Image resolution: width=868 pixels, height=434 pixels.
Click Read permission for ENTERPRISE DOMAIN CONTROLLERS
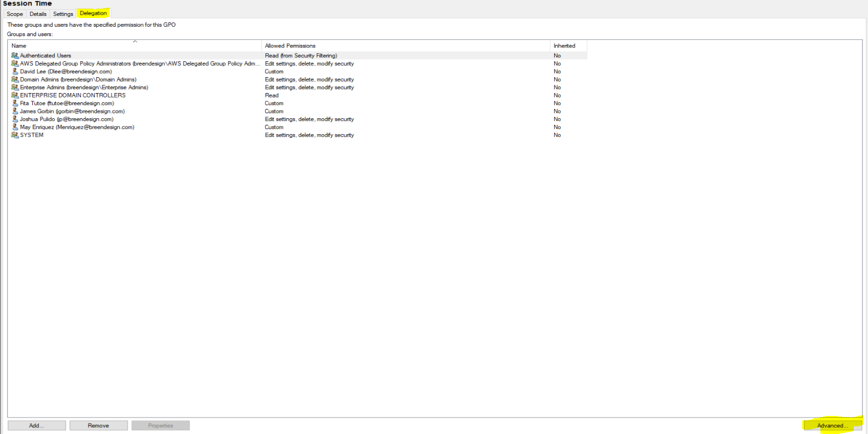(272, 95)
